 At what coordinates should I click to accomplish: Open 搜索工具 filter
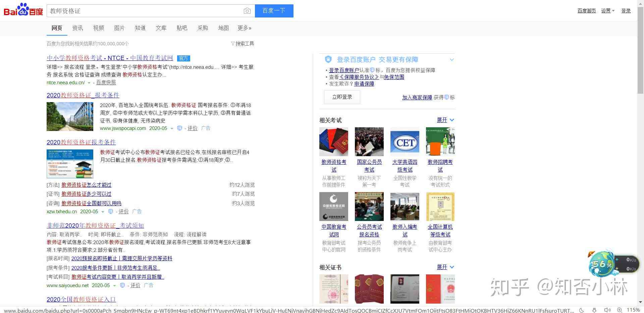coord(242,44)
